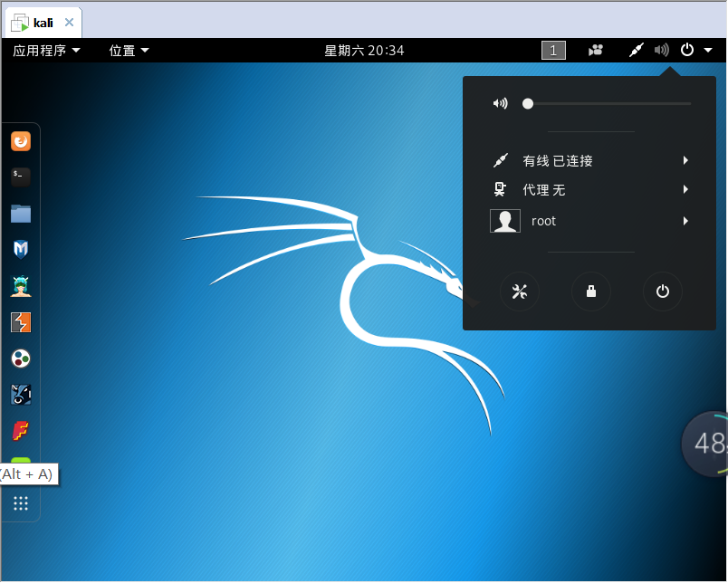This screenshot has height=583, width=728.
Task: Open the blue eye icon in the dock
Action: click(21, 395)
